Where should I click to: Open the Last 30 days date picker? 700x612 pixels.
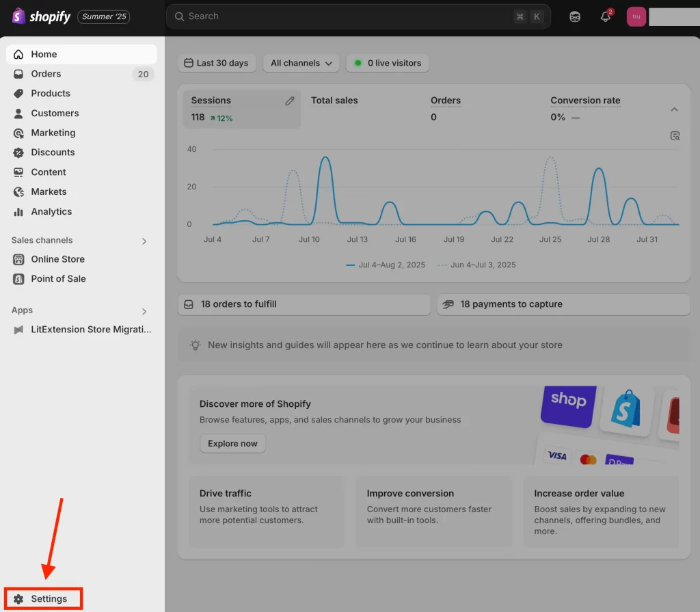point(217,63)
